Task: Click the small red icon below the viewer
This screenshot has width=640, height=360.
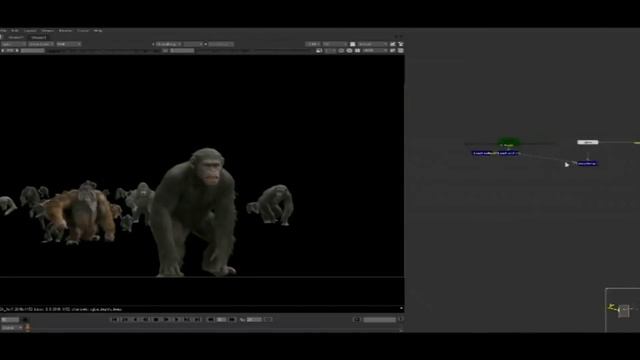Action: 28,327
